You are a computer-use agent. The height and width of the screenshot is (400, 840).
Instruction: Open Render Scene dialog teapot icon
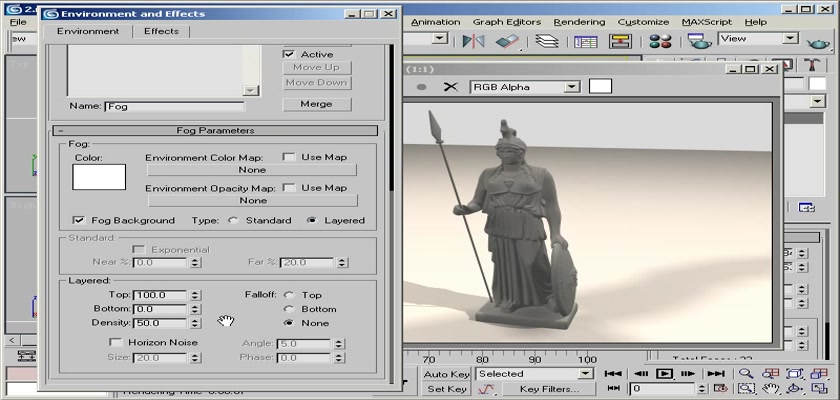[x=700, y=41]
